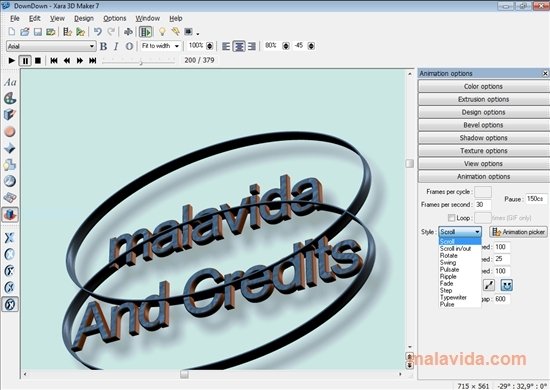Image resolution: width=550 pixels, height=390 pixels.
Task: Click the Animation picker button
Action: point(518,232)
